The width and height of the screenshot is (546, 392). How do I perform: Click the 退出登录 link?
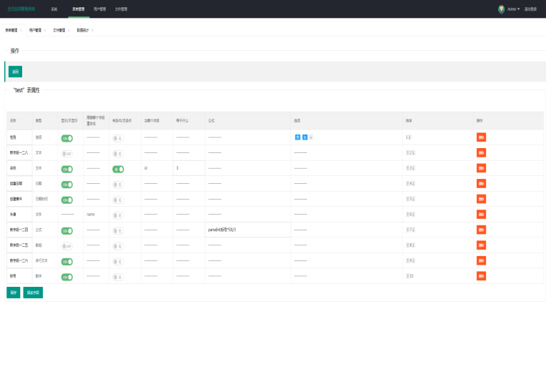click(x=530, y=9)
